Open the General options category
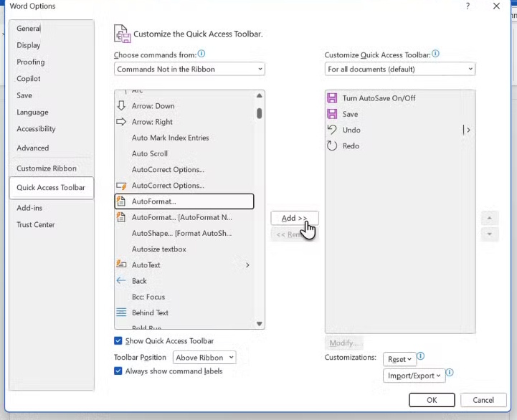The width and height of the screenshot is (517, 420). 52,29
